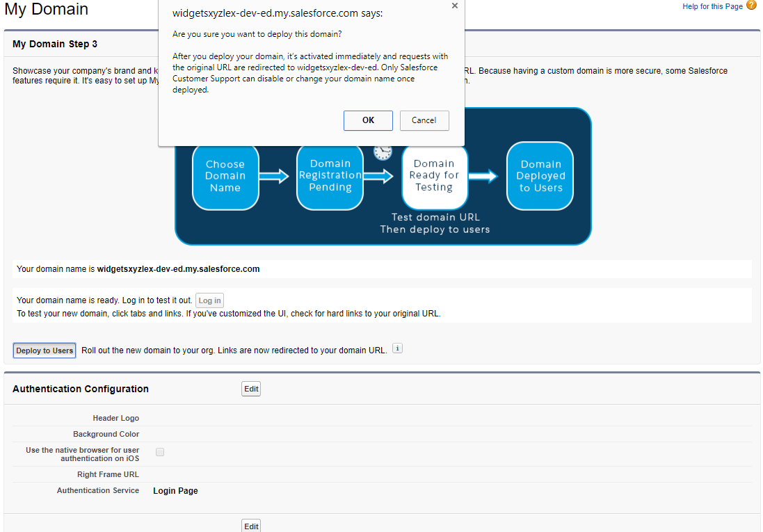The height and width of the screenshot is (532, 763).
Task: Cancel the deploy domain dialog
Action: tap(424, 120)
